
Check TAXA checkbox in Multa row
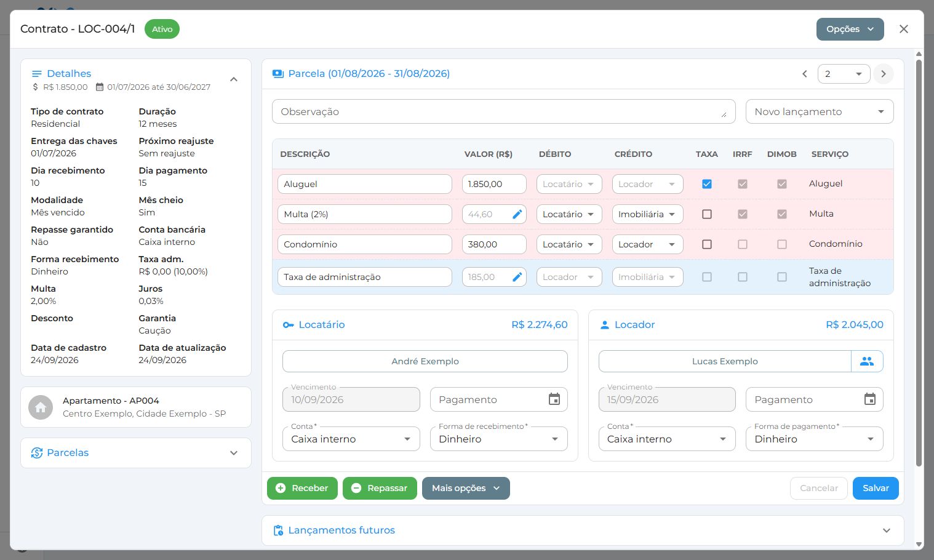(x=707, y=214)
